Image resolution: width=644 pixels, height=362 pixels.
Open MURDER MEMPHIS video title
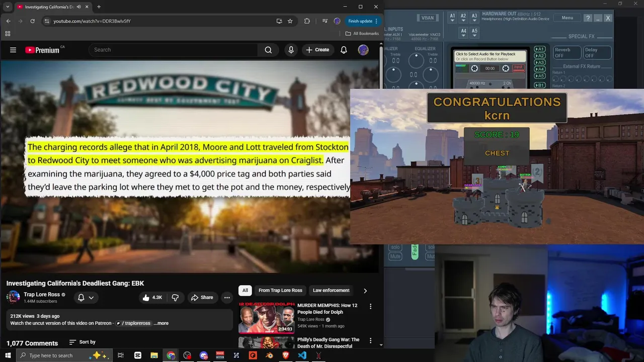[x=327, y=309]
